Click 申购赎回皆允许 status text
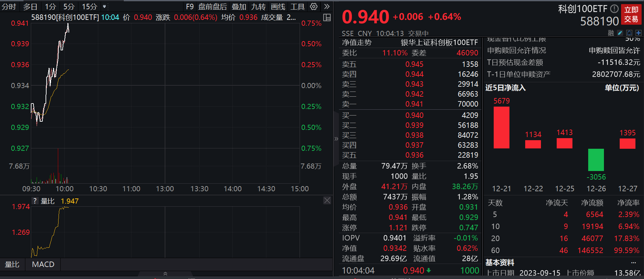Image resolution: width=644 pixels, height=279 pixels. click(x=614, y=51)
